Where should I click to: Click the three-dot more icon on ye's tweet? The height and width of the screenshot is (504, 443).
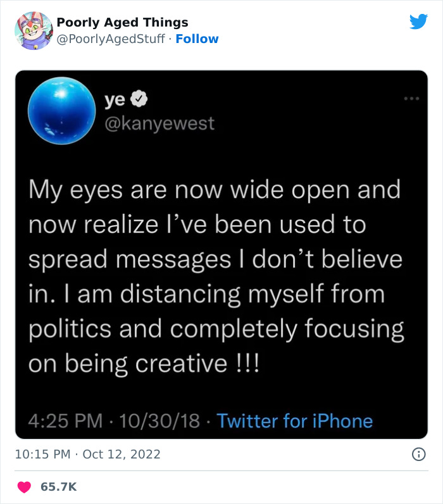click(x=411, y=99)
